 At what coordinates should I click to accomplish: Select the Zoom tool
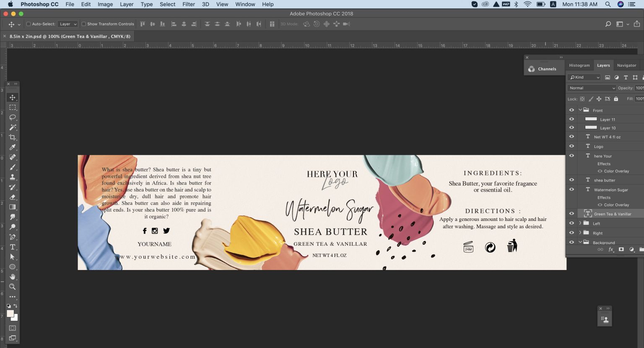[x=12, y=287]
